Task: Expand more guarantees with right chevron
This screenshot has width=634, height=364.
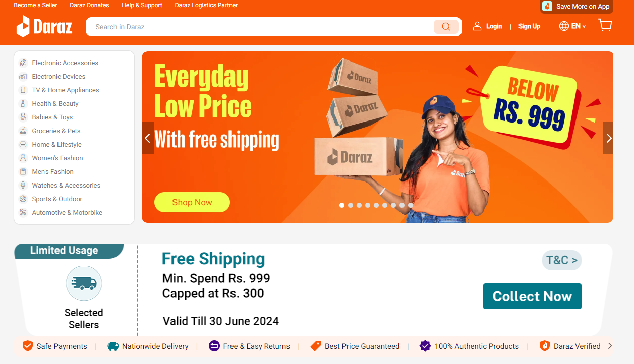Action: 610,346
